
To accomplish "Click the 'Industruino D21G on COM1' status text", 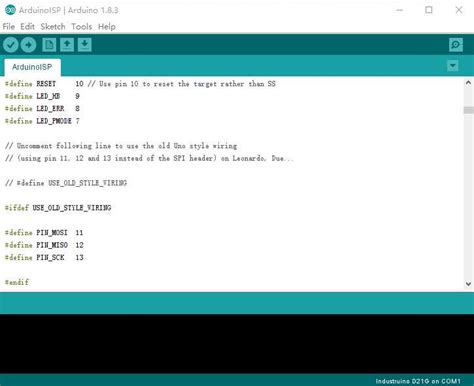I will coord(418,381).
